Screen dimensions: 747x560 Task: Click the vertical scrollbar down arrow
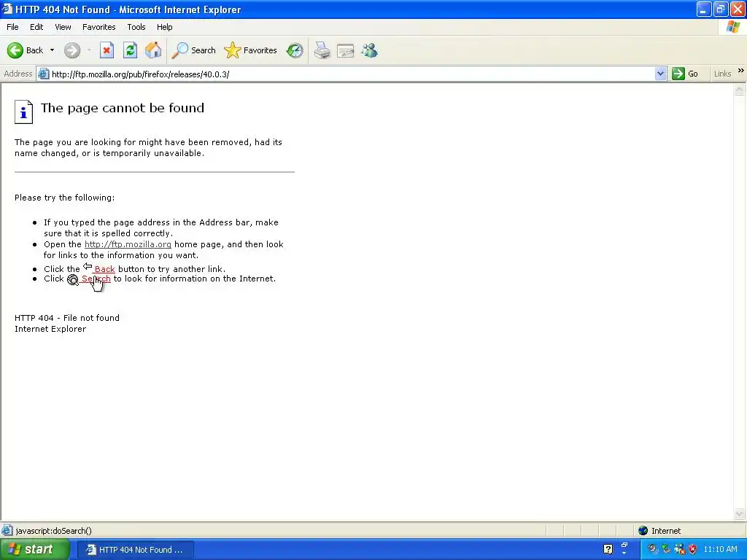[740, 513]
